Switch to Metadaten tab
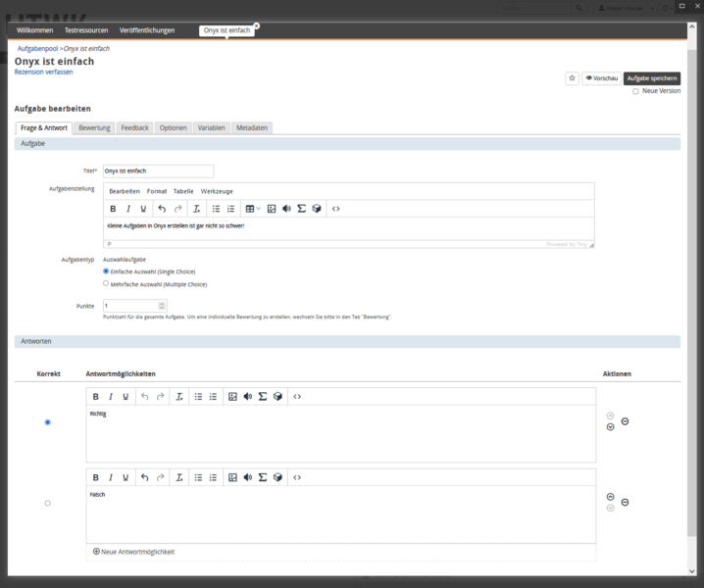Image resolution: width=704 pixels, height=588 pixels. pos(252,128)
